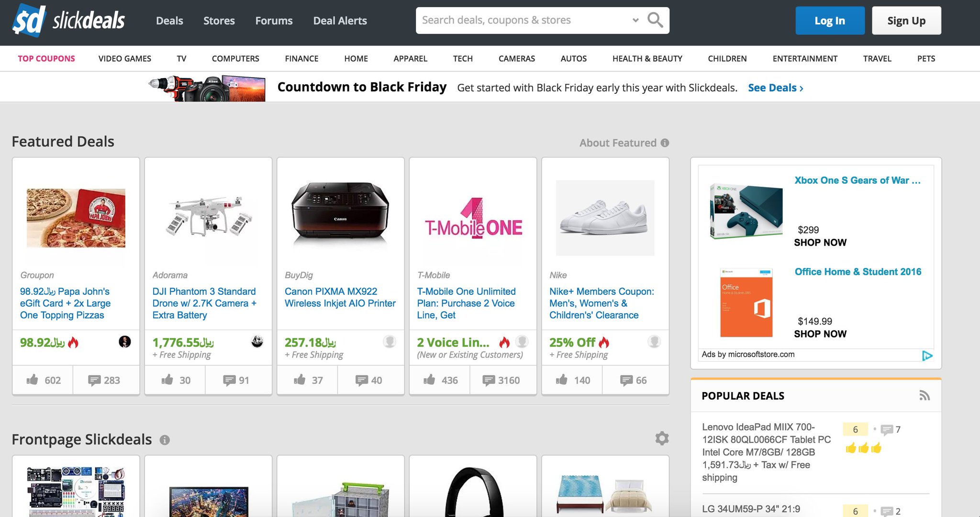This screenshot has height=517, width=980.
Task: Expand the search category dropdown arrow
Action: pos(635,20)
